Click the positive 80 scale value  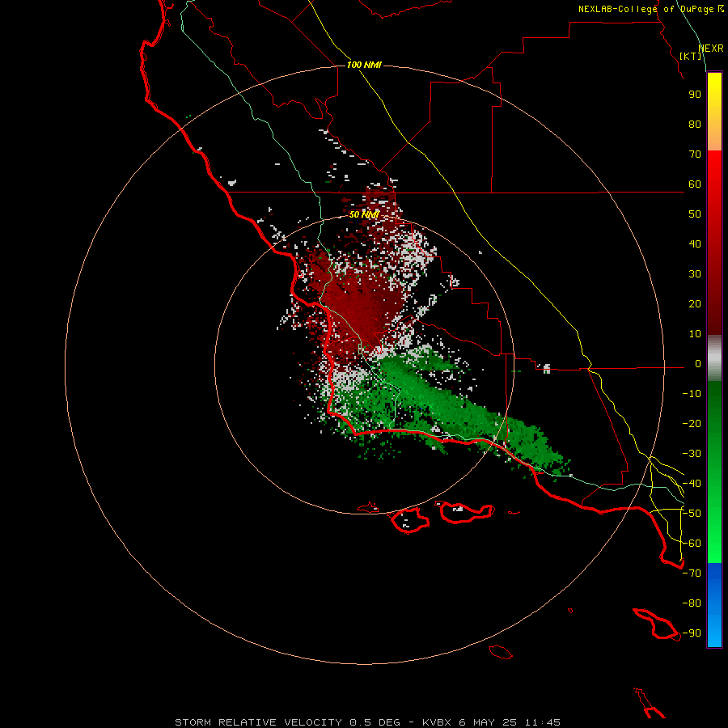click(x=695, y=124)
